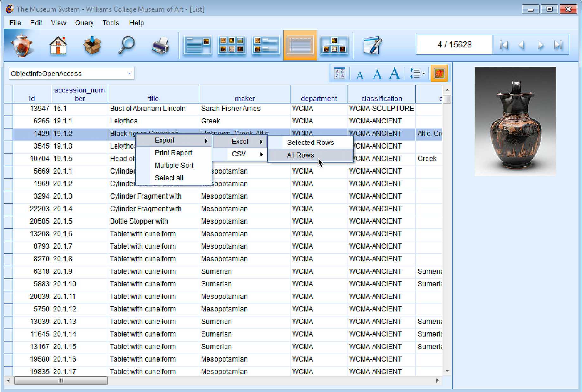Image resolution: width=582 pixels, height=392 pixels.
Task: Click the notepad with pen icon
Action: click(372, 45)
